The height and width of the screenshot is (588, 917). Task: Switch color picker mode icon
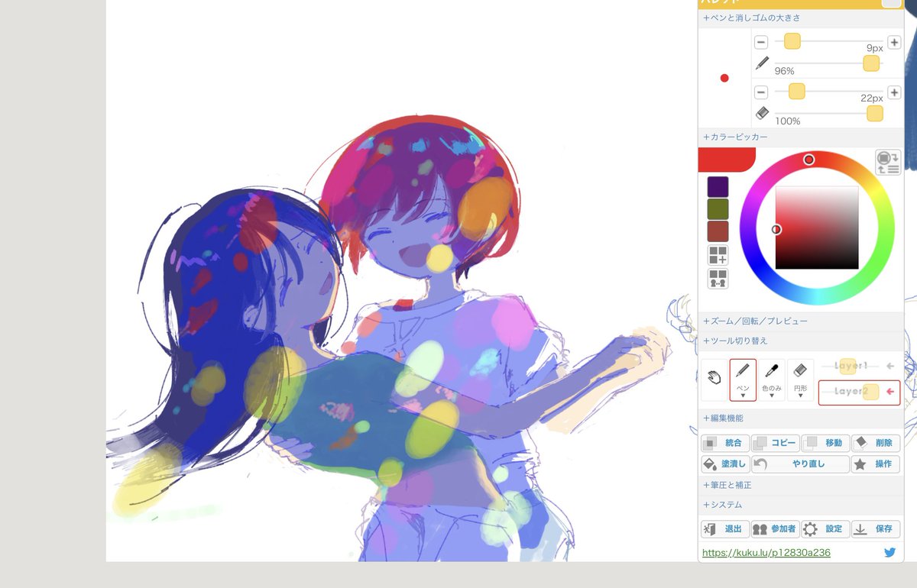coord(888,162)
